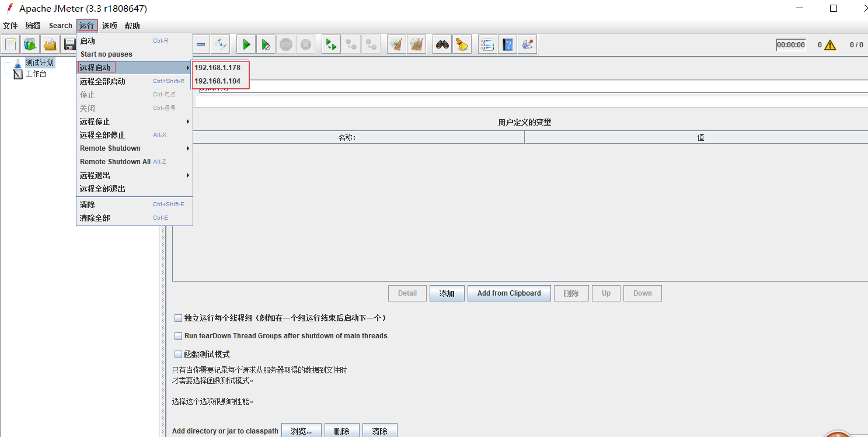Viewport: 868px width, 437px height.
Task: Click the Down button
Action: coord(643,293)
